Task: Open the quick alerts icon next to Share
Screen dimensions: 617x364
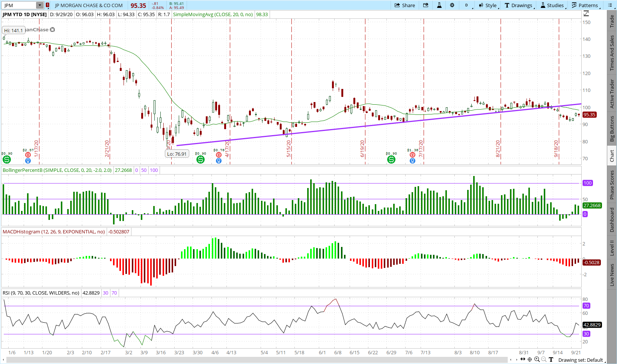Action: tap(425, 5)
